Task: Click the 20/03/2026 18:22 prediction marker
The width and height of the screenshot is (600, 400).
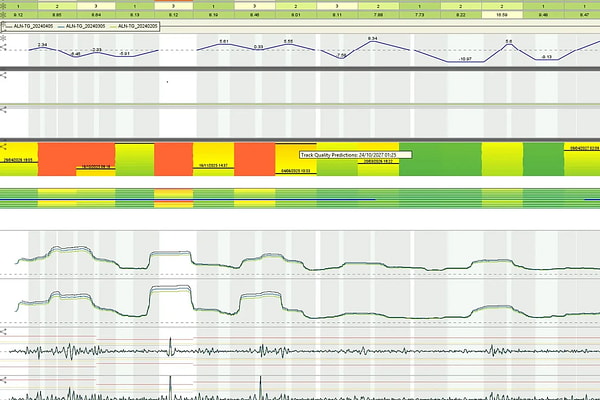Action: (378, 161)
